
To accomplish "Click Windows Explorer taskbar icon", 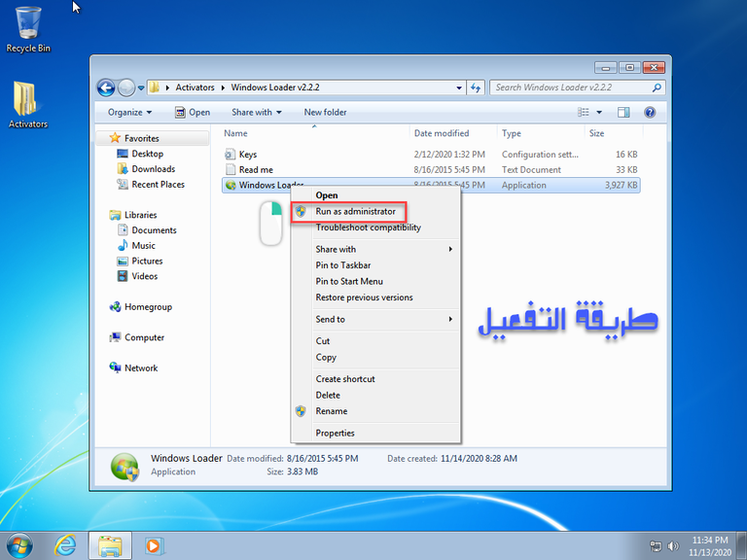I will [110, 546].
